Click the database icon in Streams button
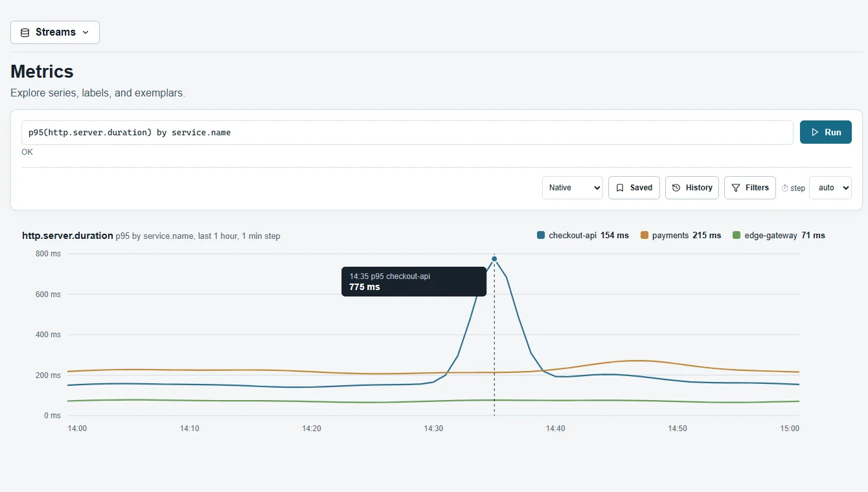This screenshot has height=492, width=868. click(x=25, y=32)
